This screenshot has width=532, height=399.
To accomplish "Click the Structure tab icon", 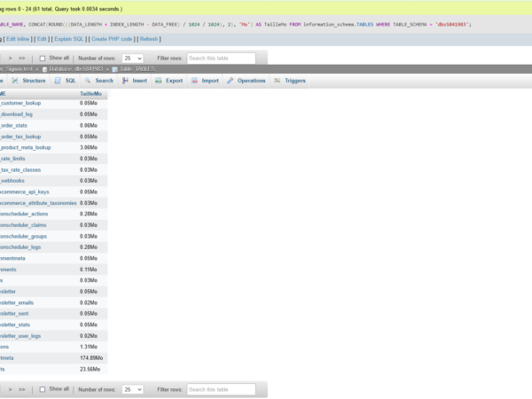I will point(16,81).
